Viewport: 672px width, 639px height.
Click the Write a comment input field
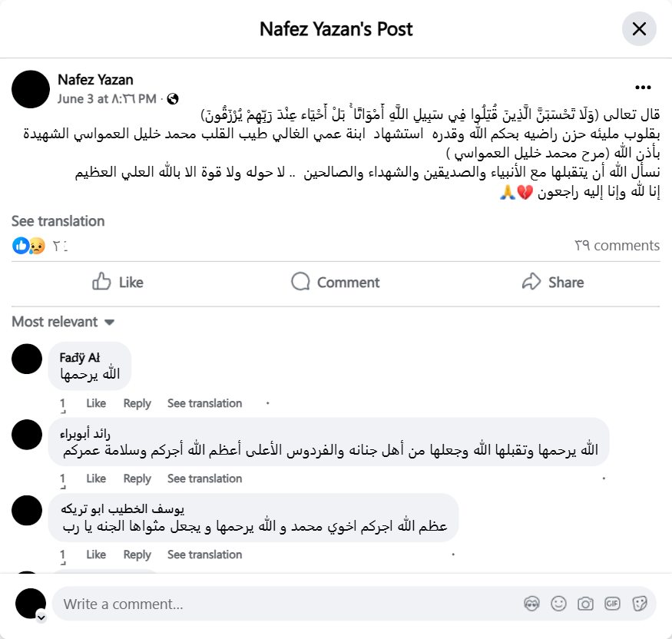tap(284, 604)
